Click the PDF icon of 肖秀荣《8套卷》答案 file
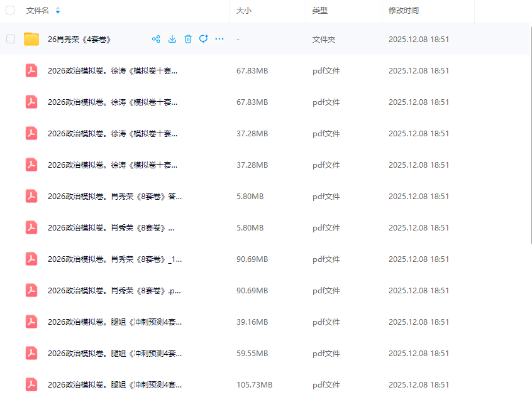Image resolution: width=532 pixels, height=407 pixels. pyautogui.click(x=31, y=196)
